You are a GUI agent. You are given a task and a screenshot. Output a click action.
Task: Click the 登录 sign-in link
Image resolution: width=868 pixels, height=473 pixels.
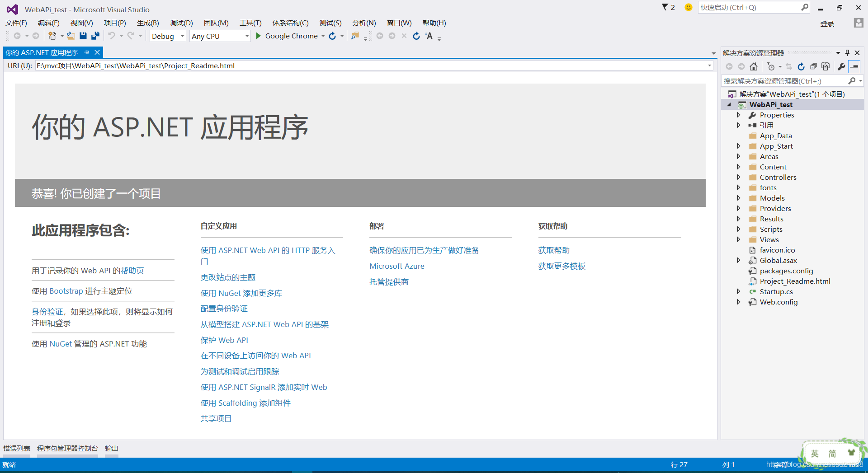point(827,23)
